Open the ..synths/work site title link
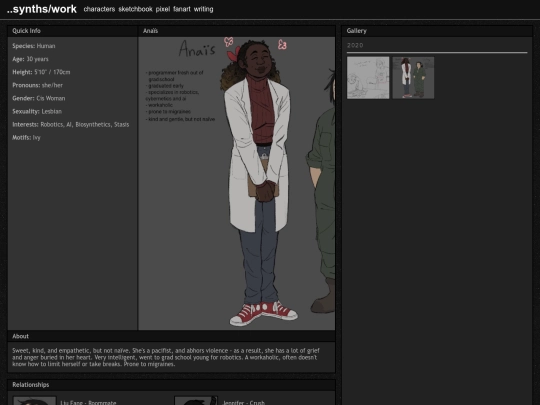 coord(41,9)
